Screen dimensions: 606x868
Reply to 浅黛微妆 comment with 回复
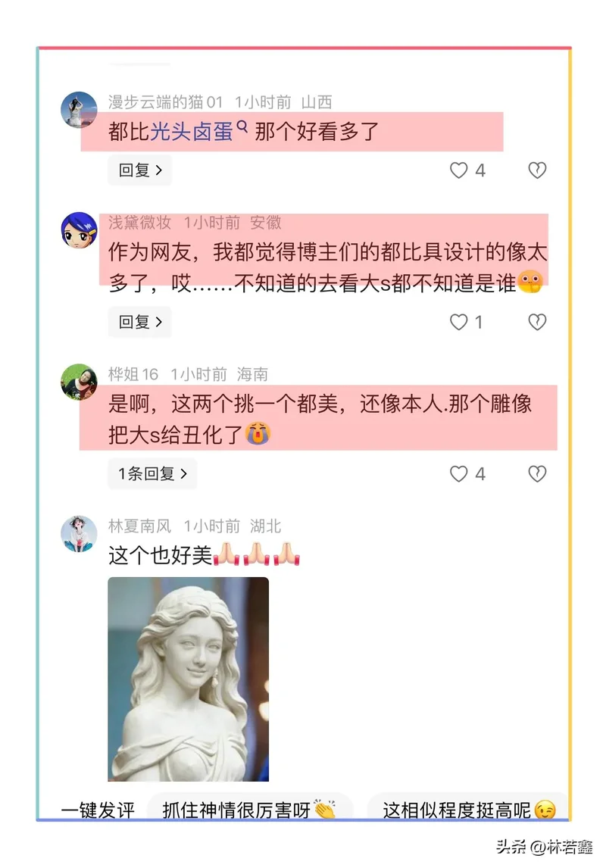point(140,322)
